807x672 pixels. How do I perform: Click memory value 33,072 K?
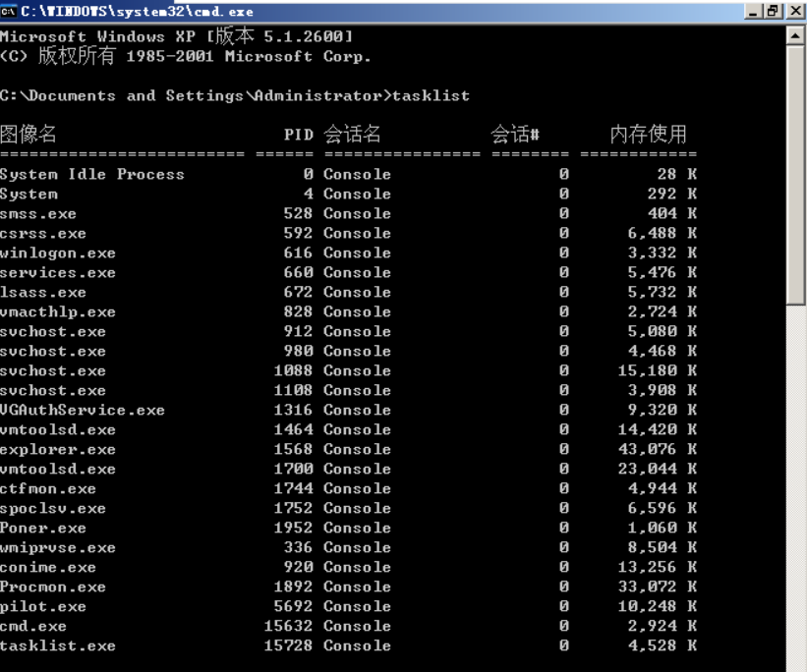coord(658,587)
